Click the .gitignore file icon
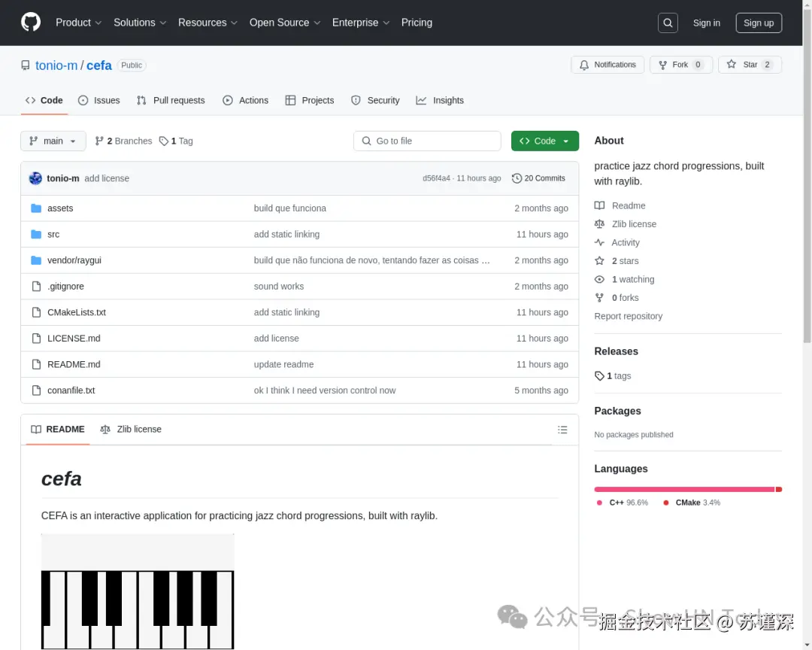 (x=36, y=286)
